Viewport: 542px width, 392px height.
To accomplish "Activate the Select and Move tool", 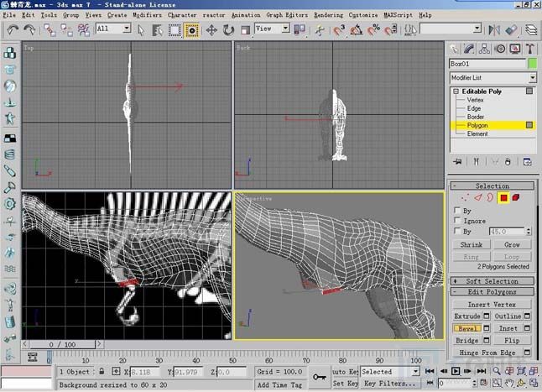I will point(211,30).
